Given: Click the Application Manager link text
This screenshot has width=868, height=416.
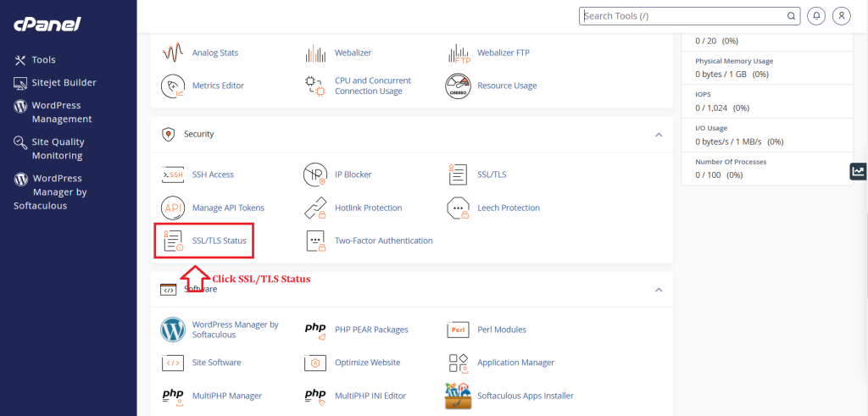Looking at the screenshot, I should (516, 363).
